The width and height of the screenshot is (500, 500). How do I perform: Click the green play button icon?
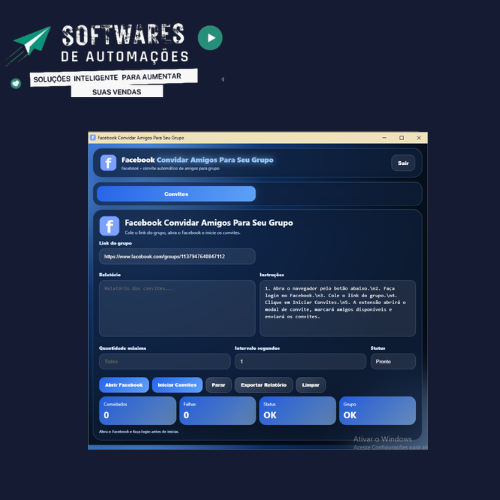[x=210, y=38]
